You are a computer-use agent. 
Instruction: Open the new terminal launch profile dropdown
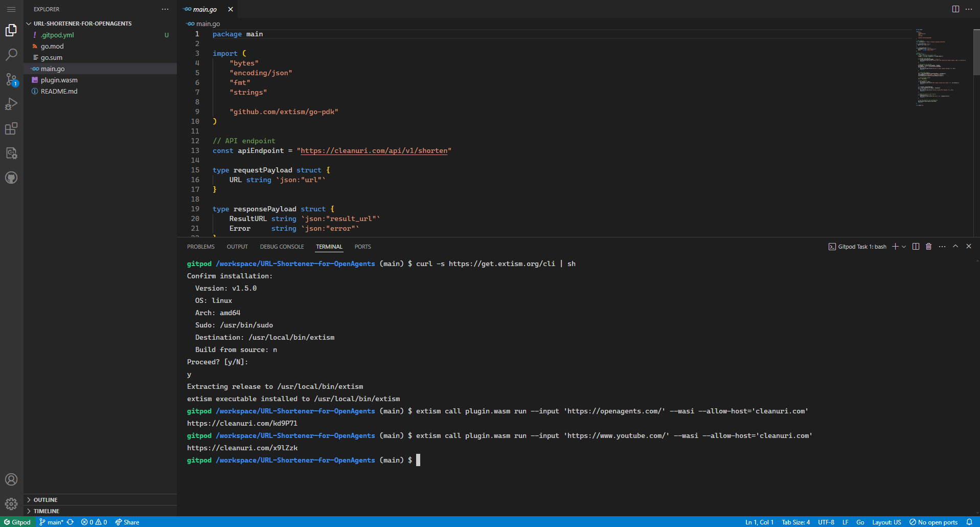click(904, 247)
